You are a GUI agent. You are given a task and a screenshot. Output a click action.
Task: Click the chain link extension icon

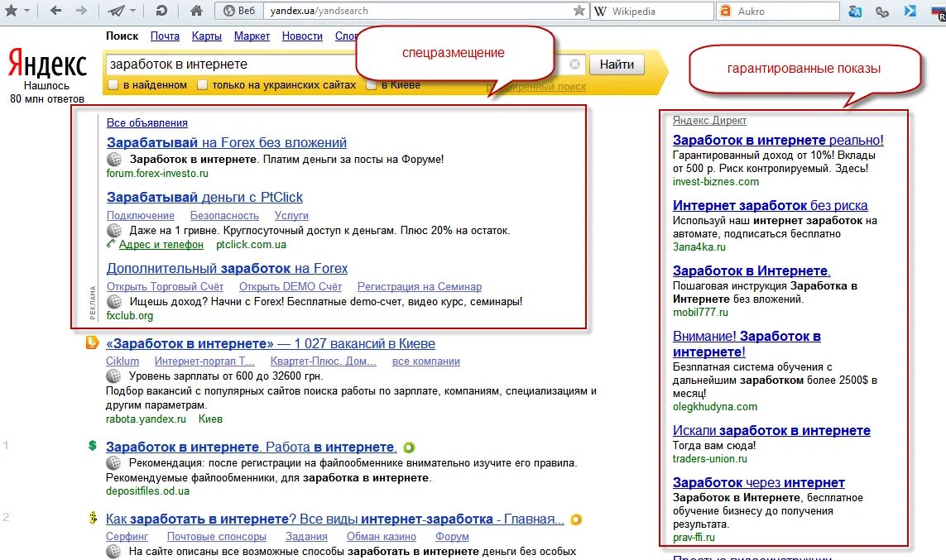pos(882,11)
